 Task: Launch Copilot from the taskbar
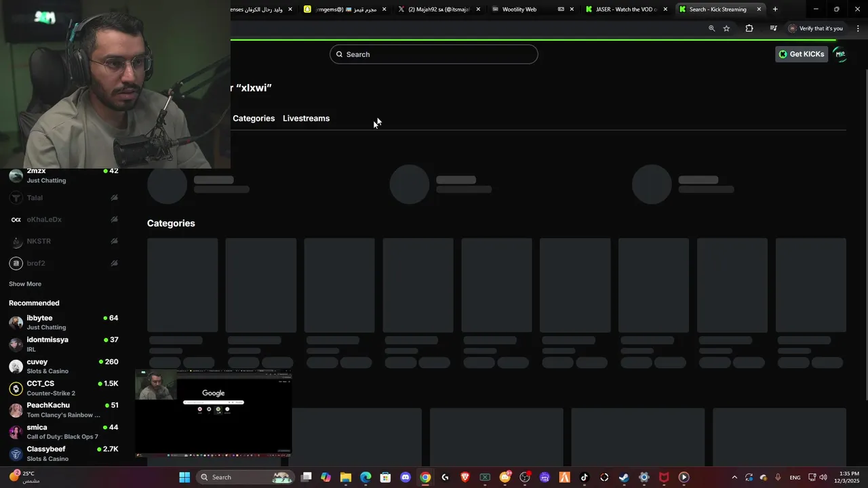point(326,477)
